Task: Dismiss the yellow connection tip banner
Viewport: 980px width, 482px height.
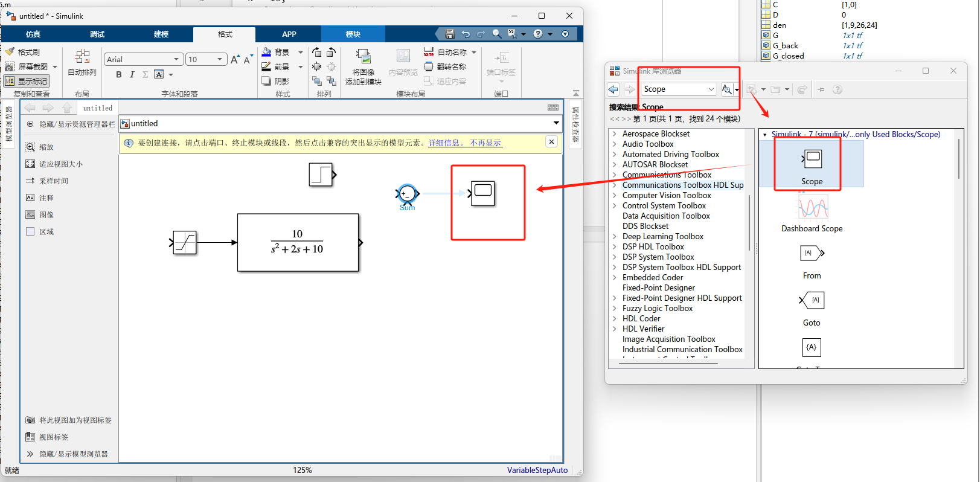Action: (551, 141)
